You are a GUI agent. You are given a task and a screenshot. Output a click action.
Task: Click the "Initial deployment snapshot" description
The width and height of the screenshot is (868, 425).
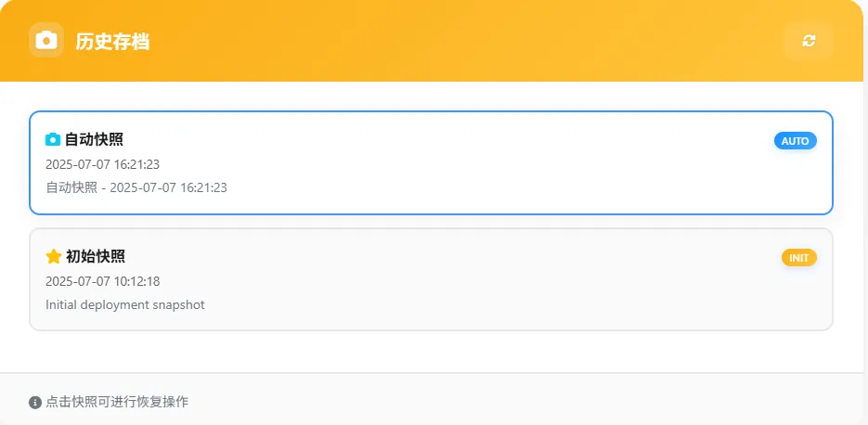[x=125, y=304]
